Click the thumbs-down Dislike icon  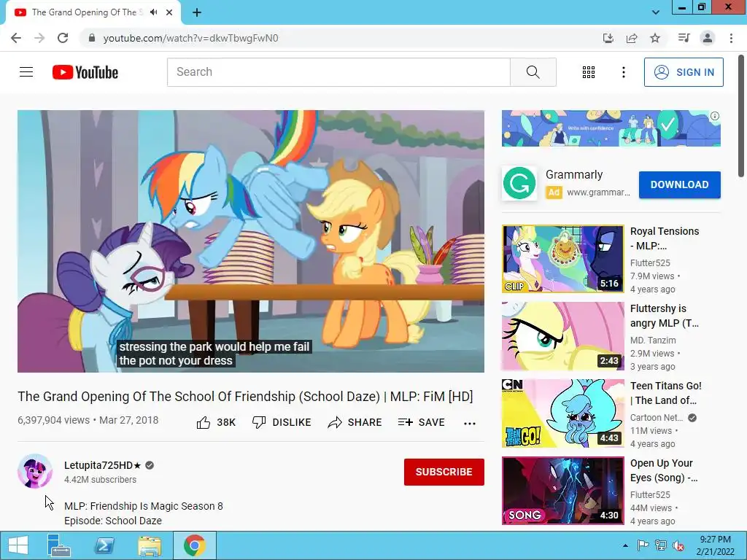point(259,422)
